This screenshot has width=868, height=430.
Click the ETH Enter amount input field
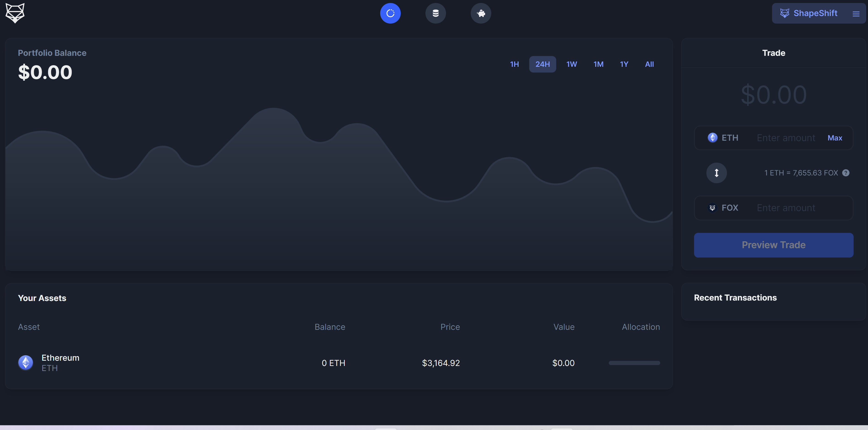click(786, 138)
